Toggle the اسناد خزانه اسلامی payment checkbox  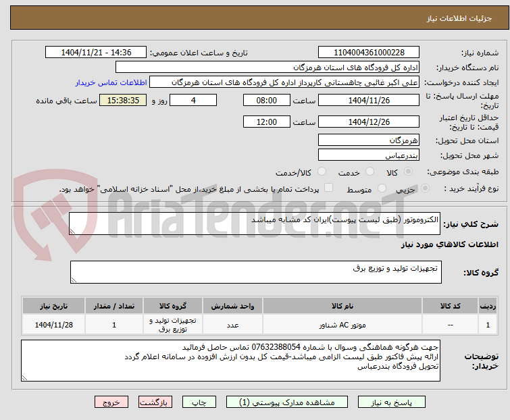[x=329, y=188]
